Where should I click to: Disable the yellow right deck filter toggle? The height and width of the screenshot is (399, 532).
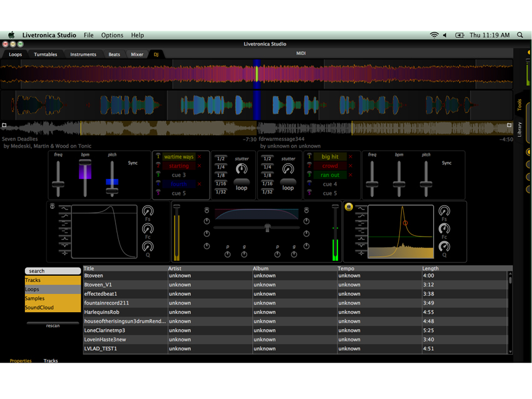[x=349, y=207]
